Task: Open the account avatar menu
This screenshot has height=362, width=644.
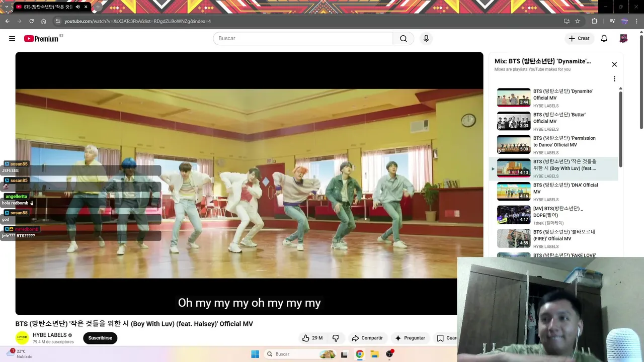Action: [x=623, y=39]
